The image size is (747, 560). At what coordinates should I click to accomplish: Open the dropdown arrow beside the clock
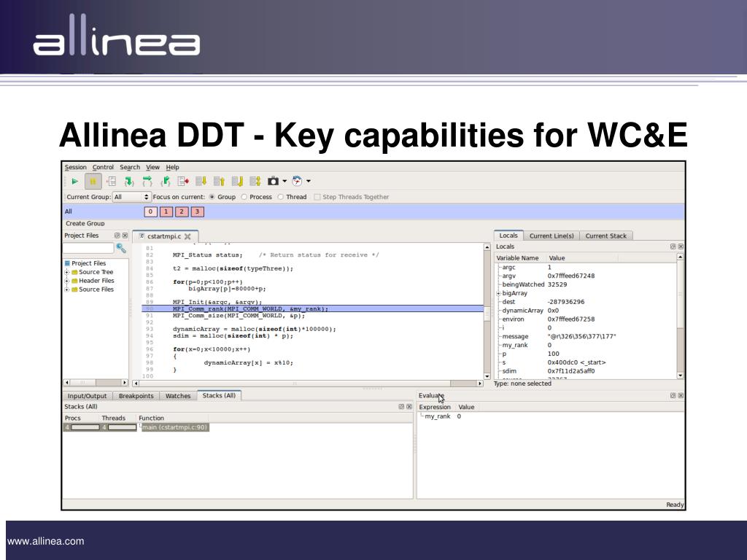click(x=309, y=182)
